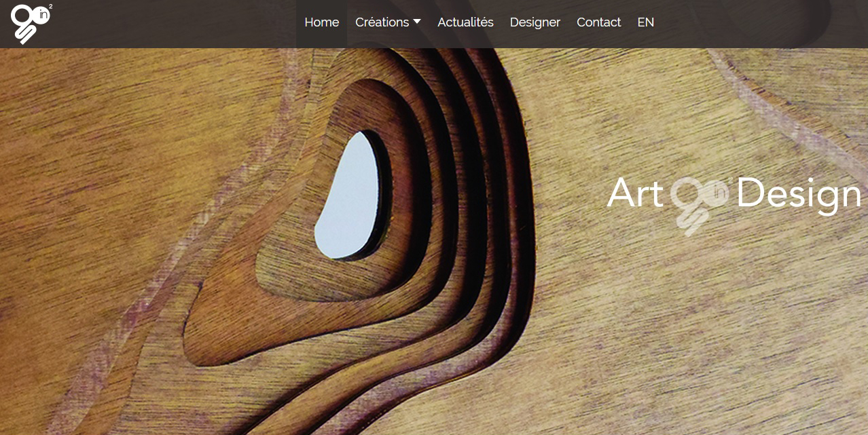Visit the Designer page
This screenshot has width=868, height=435.
pyautogui.click(x=535, y=22)
